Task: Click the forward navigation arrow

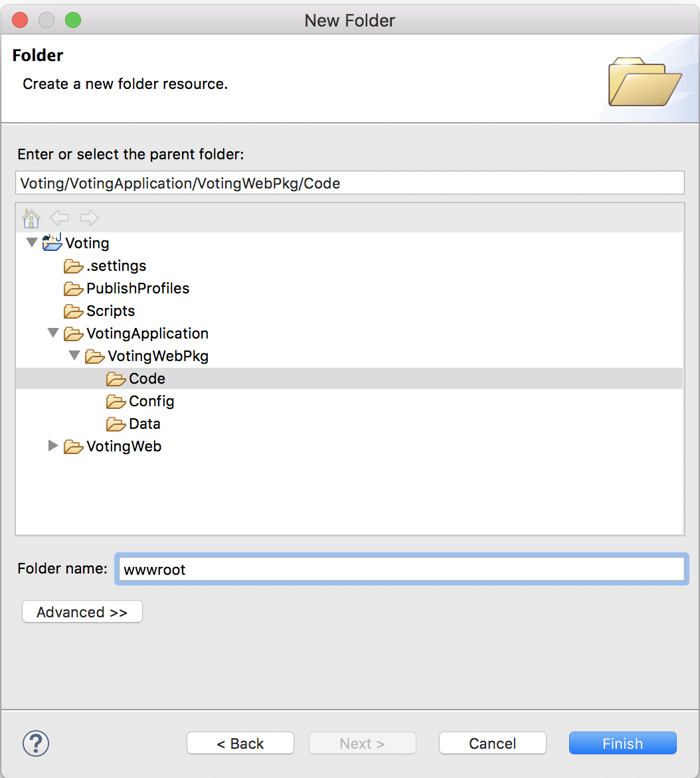Action: [x=89, y=218]
